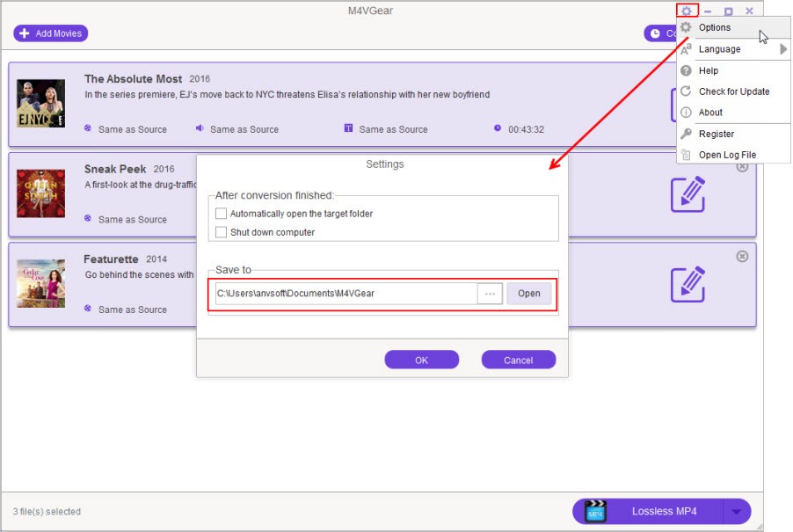Image resolution: width=793 pixels, height=532 pixels.
Task: Click the 00:43:32 duration text
Action: pyautogui.click(x=526, y=129)
